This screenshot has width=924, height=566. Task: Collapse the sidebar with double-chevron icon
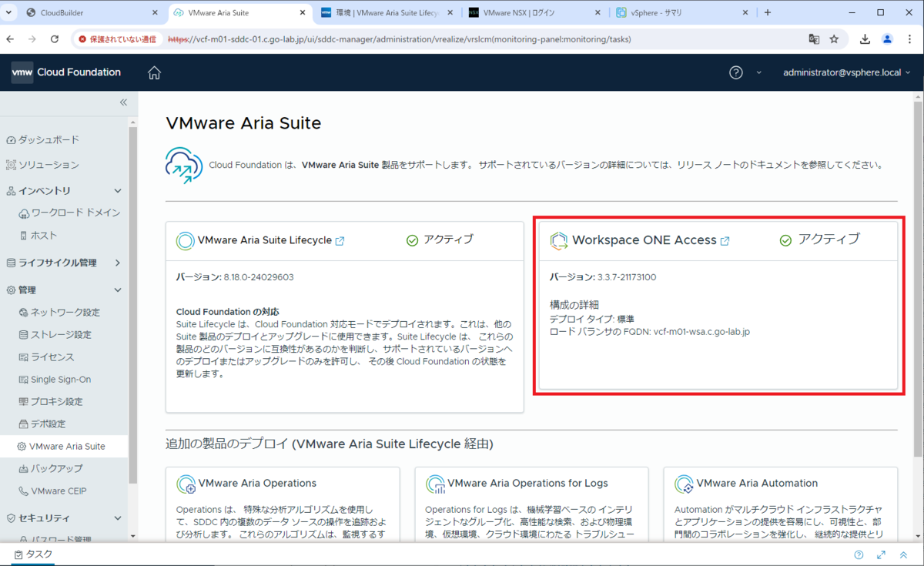pos(123,102)
